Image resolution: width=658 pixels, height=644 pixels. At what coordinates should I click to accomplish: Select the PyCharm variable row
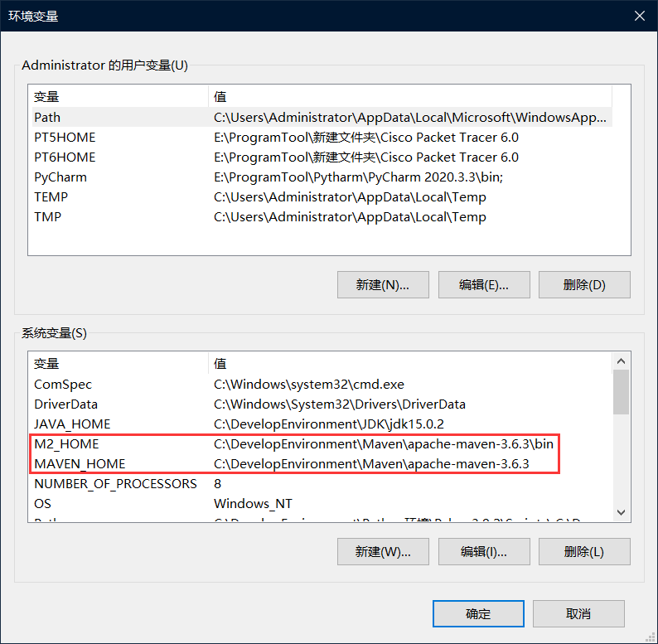click(x=322, y=177)
